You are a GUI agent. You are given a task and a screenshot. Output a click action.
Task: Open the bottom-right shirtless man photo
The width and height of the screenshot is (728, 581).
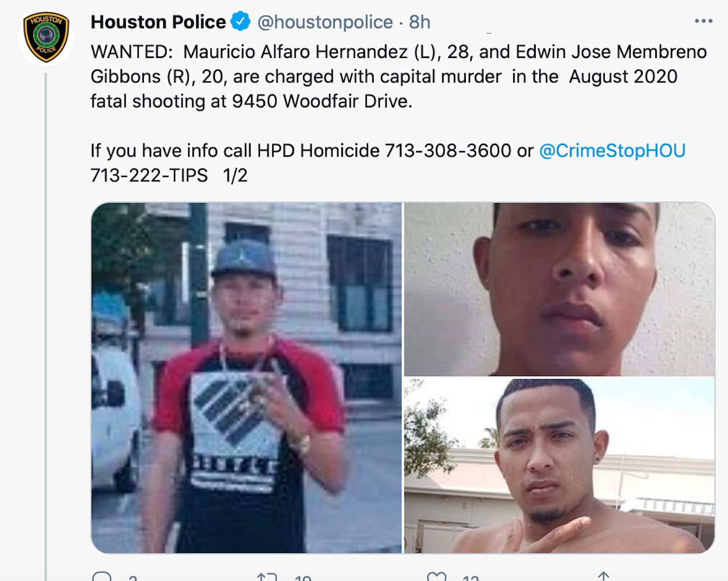click(559, 466)
